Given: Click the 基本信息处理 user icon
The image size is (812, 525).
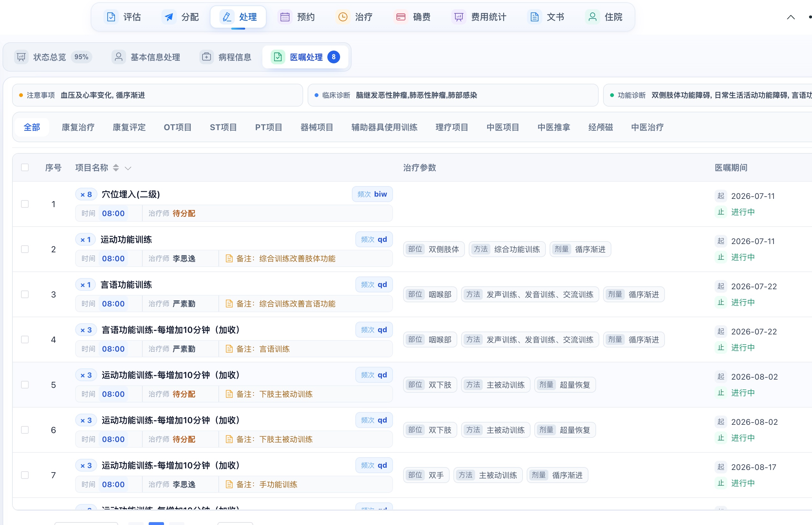Looking at the screenshot, I should point(119,57).
